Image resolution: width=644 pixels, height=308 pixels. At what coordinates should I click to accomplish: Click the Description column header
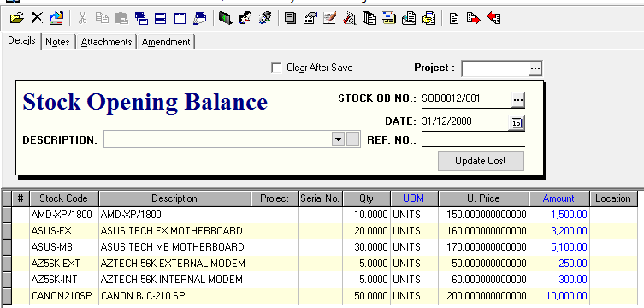[x=174, y=198]
